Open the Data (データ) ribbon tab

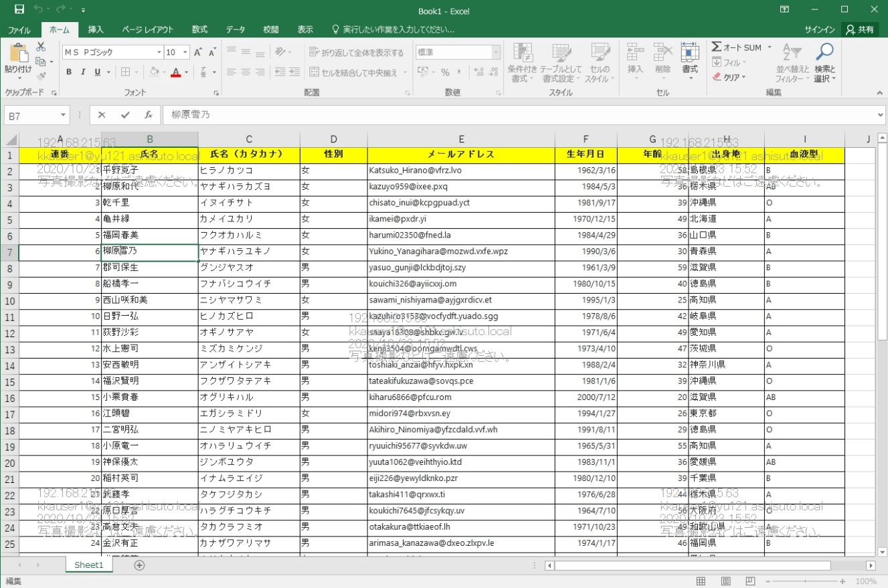(235, 29)
